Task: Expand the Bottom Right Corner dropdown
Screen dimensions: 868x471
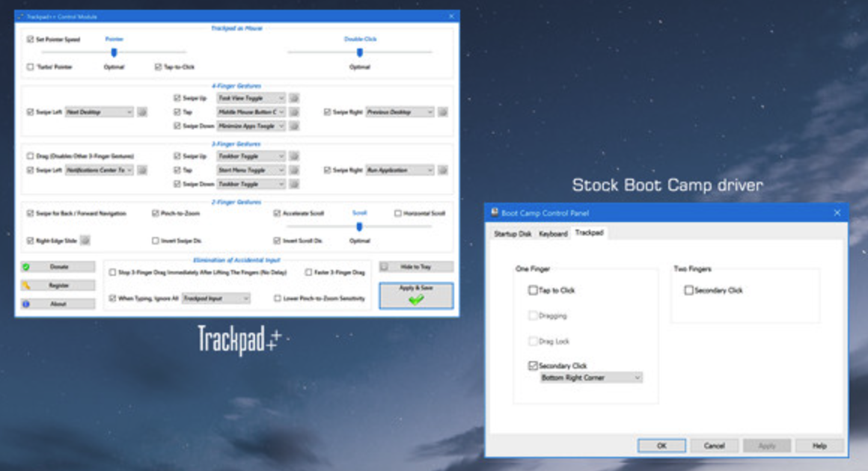Action: point(591,378)
